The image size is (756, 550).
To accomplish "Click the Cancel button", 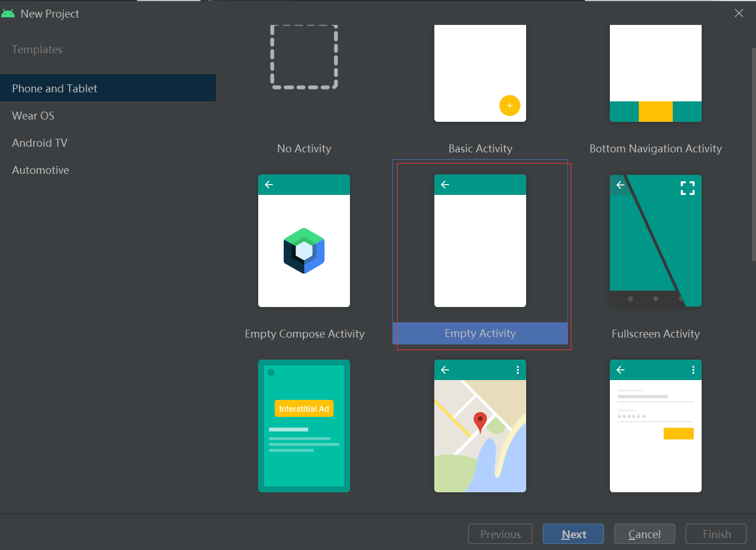I will point(644,534).
